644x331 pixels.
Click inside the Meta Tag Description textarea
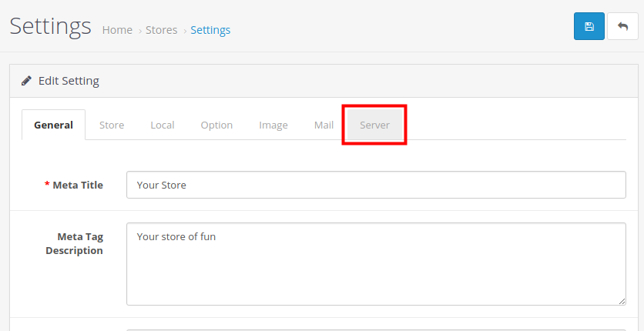[x=376, y=264]
